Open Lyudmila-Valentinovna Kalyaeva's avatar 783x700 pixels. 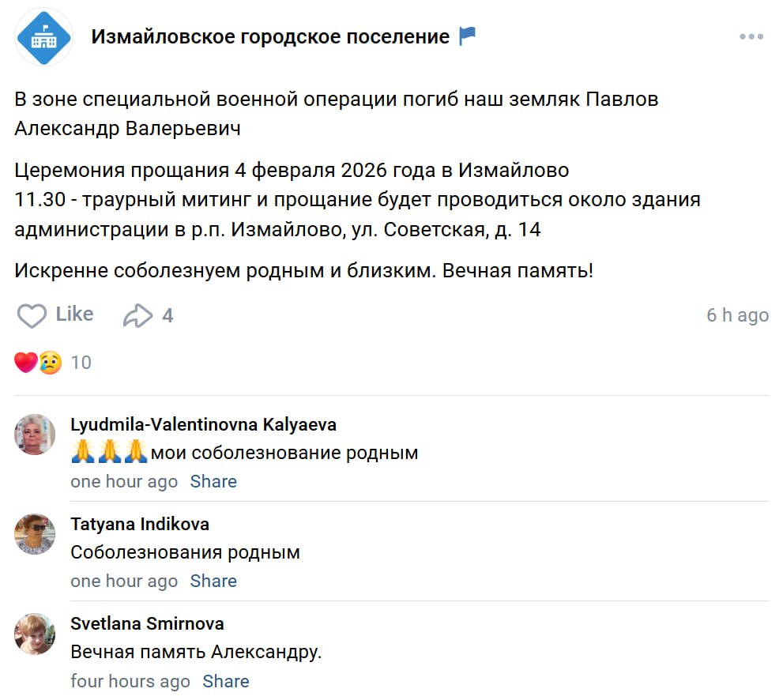35,434
